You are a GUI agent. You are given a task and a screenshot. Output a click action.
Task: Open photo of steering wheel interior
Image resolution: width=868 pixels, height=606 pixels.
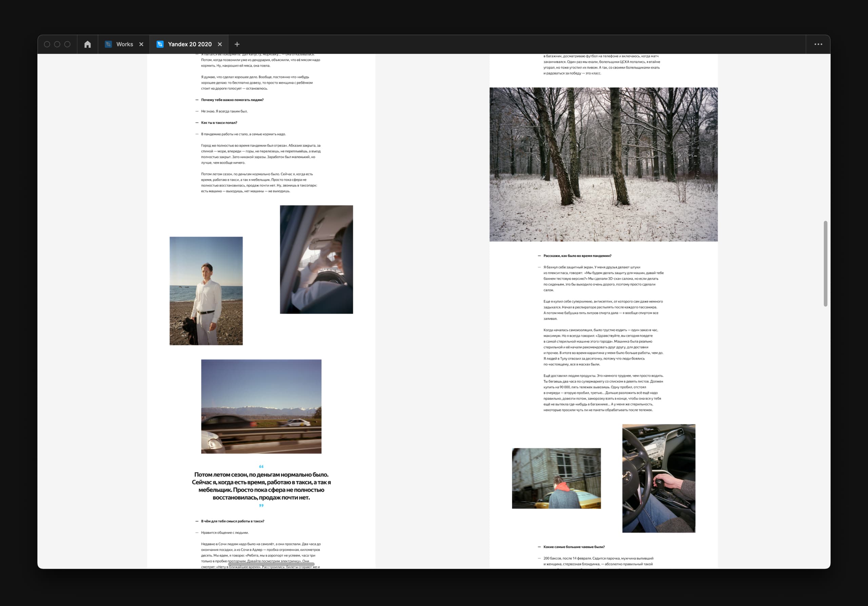pos(658,478)
